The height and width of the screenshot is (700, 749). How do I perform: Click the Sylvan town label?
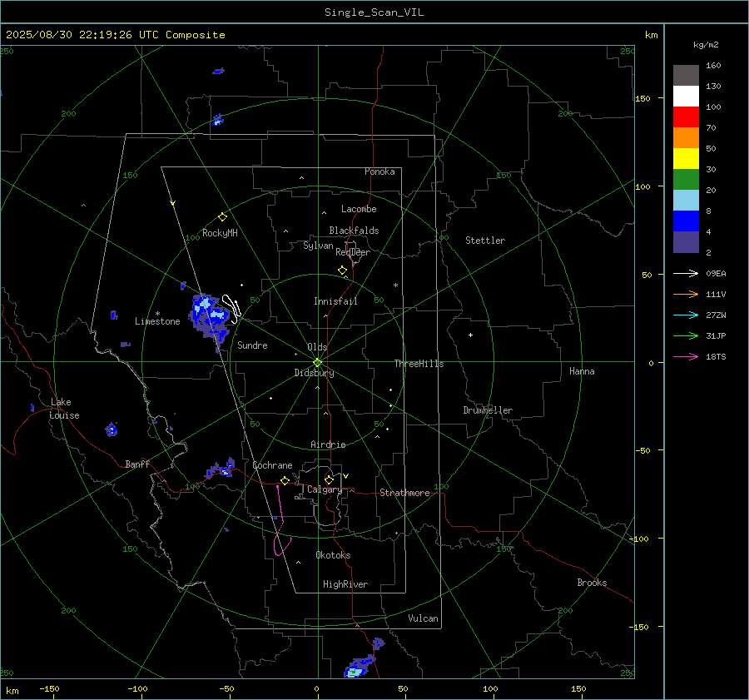point(318,246)
